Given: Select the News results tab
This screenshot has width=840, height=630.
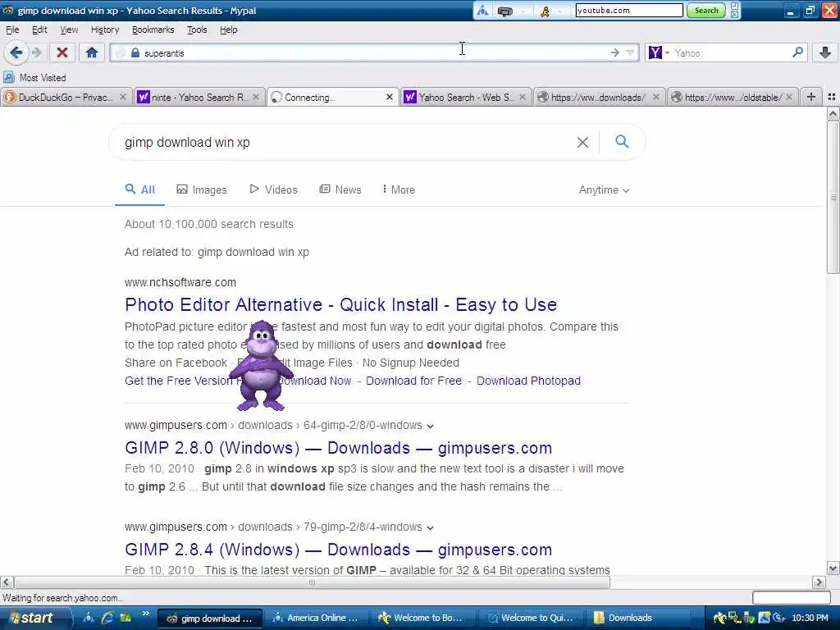Looking at the screenshot, I should pos(340,189).
